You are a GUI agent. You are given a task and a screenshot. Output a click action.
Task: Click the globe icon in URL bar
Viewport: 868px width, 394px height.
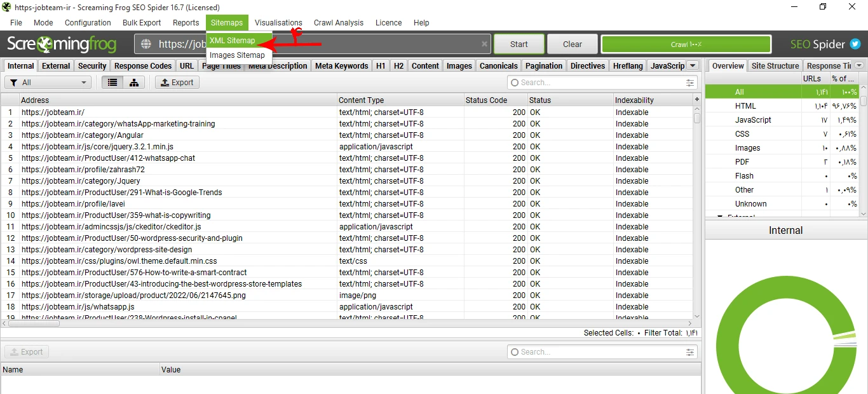[146, 44]
